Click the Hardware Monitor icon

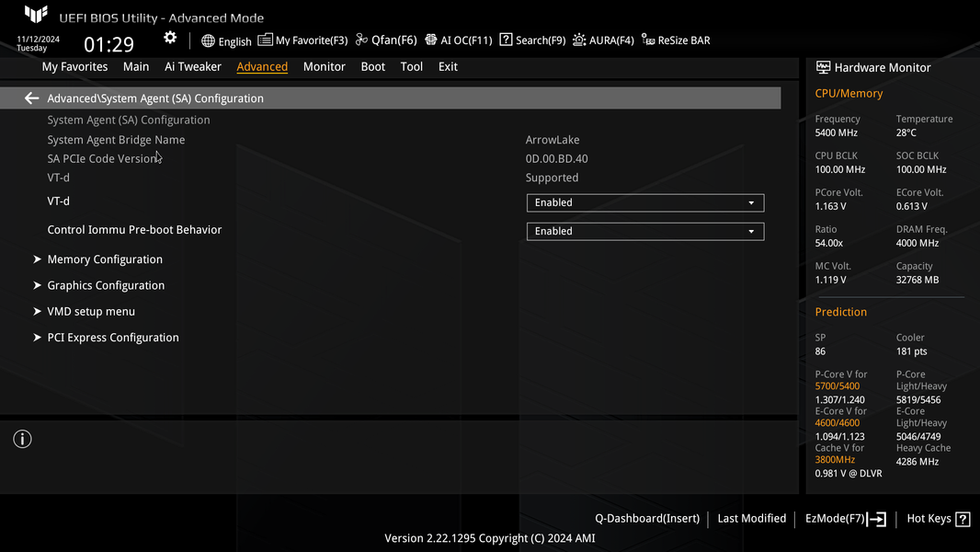pos(823,67)
